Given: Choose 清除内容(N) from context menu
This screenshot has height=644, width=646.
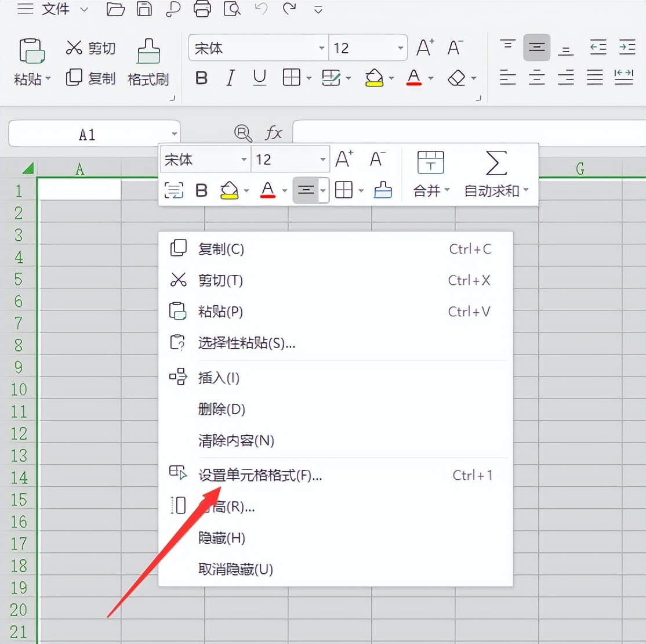Looking at the screenshot, I should 335,441.
